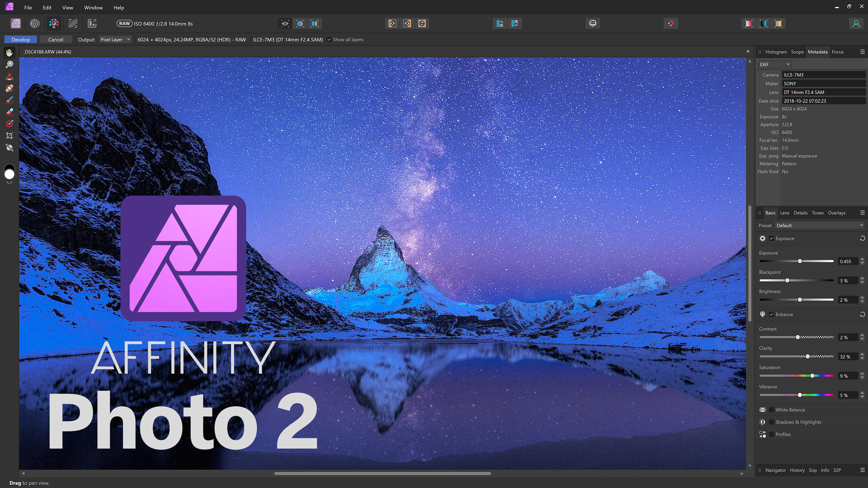Click the Develop button

tap(21, 40)
